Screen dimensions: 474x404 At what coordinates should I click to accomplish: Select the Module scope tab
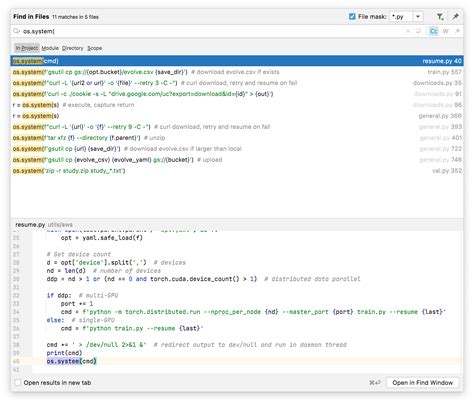tap(50, 48)
